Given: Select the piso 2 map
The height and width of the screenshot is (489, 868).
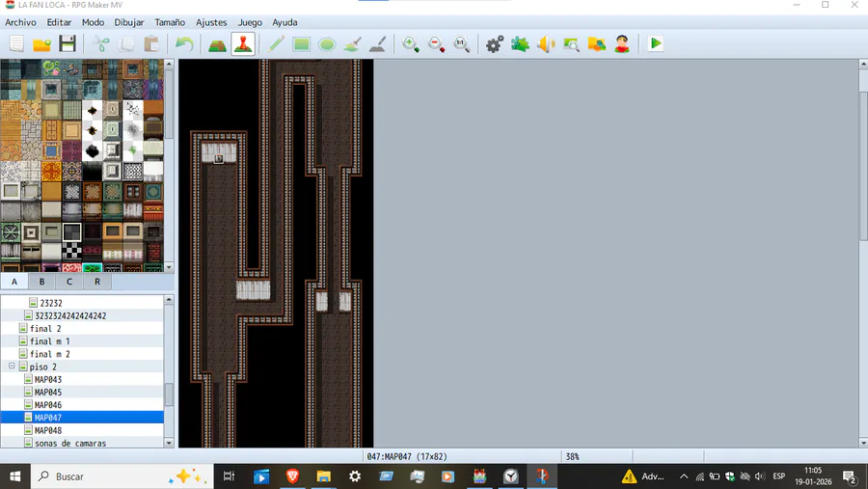Looking at the screenshot, I should 43,367.
